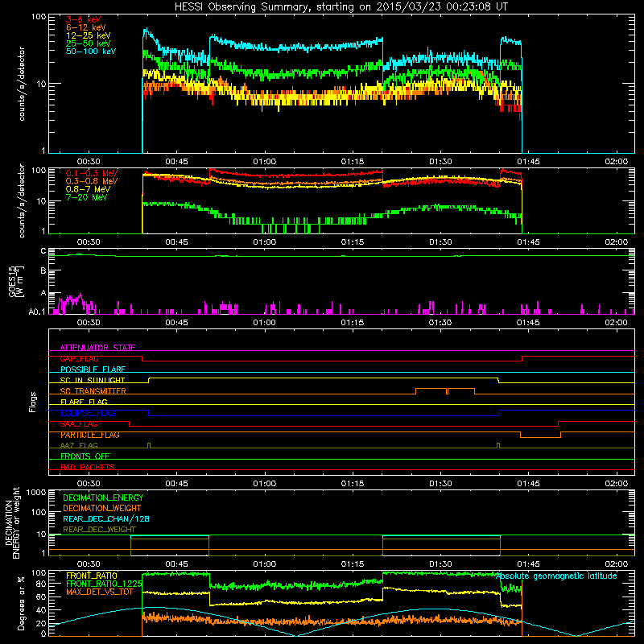This screenshot has height=644, width=644.
Task: Click the A0.1 tick label on GOES plot
Action: tap(37, 312)
